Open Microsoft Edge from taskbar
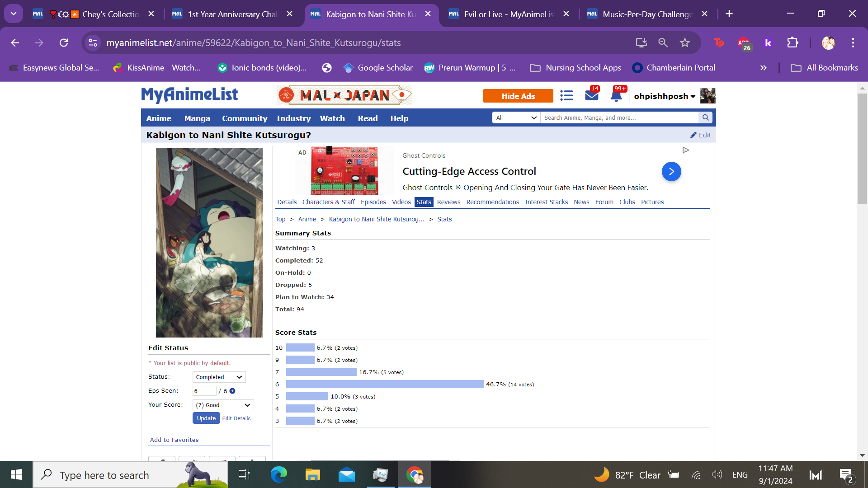 279,474
